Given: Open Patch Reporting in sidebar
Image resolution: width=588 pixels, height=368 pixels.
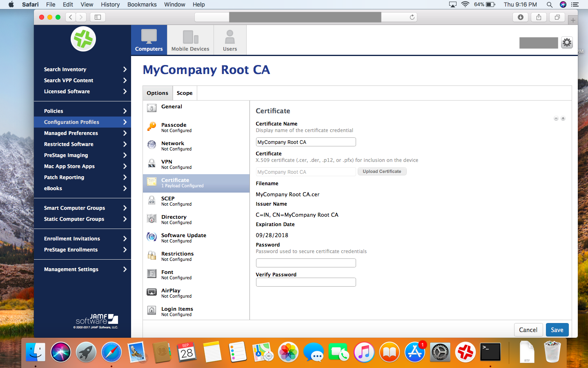Looking at the screenshot, I should pos(82,177).
